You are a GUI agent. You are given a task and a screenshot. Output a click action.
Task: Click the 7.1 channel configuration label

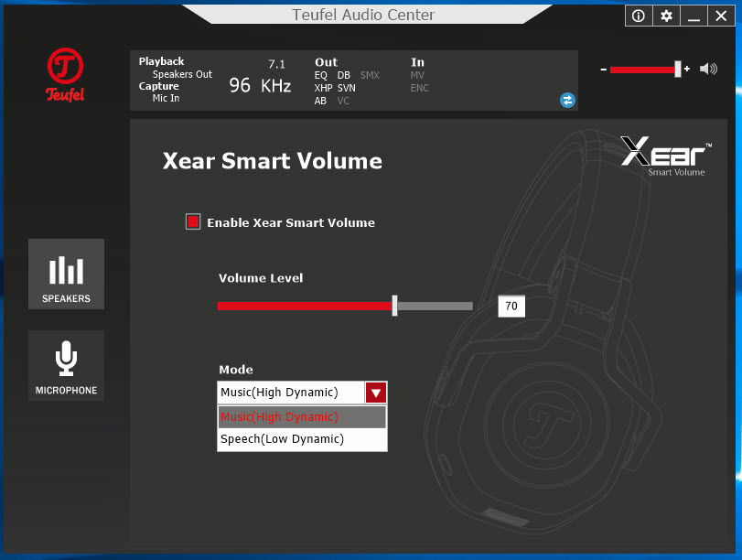click(x=277, y=64)
